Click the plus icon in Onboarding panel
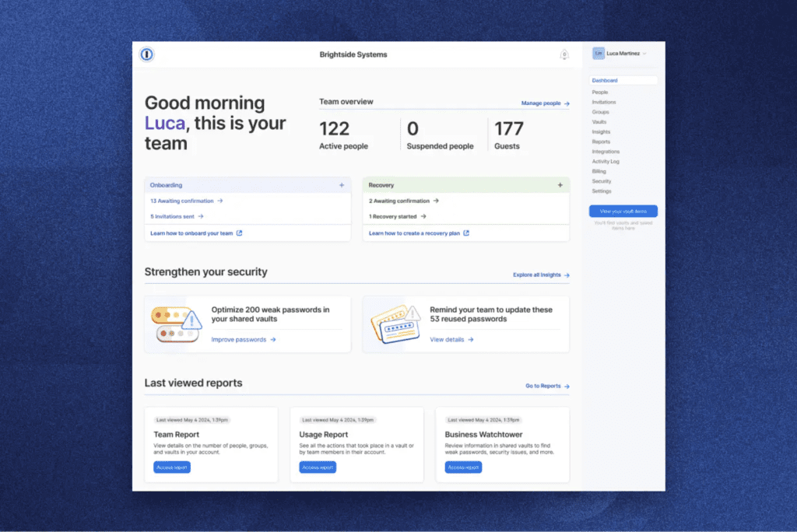This screenshot has width=797, height=532. coord(341,185)
